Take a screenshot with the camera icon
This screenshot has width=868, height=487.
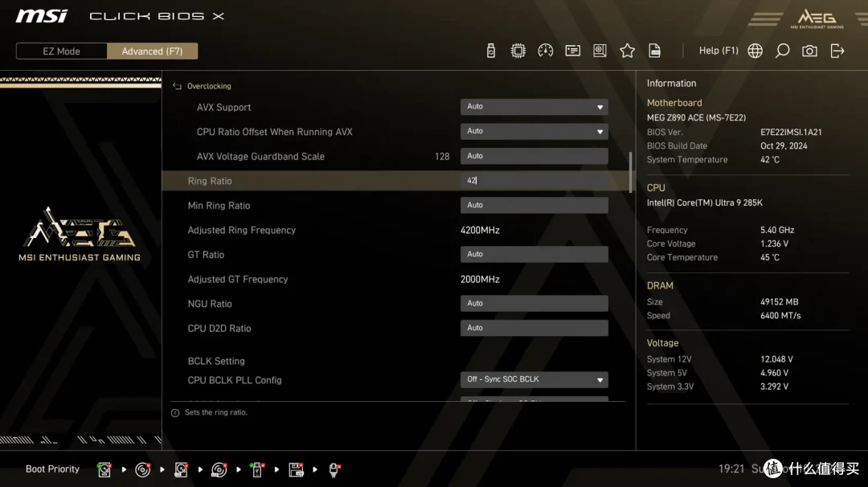pos(809,51)
